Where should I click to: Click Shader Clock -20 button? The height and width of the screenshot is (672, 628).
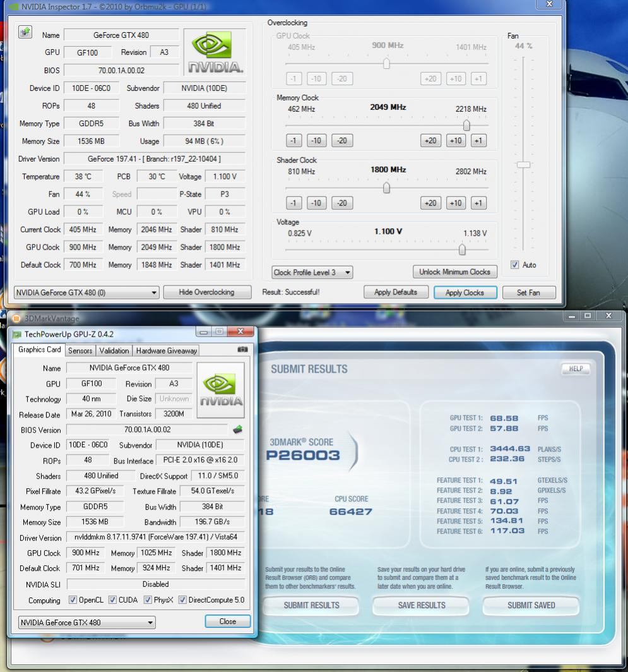[342, 203]
